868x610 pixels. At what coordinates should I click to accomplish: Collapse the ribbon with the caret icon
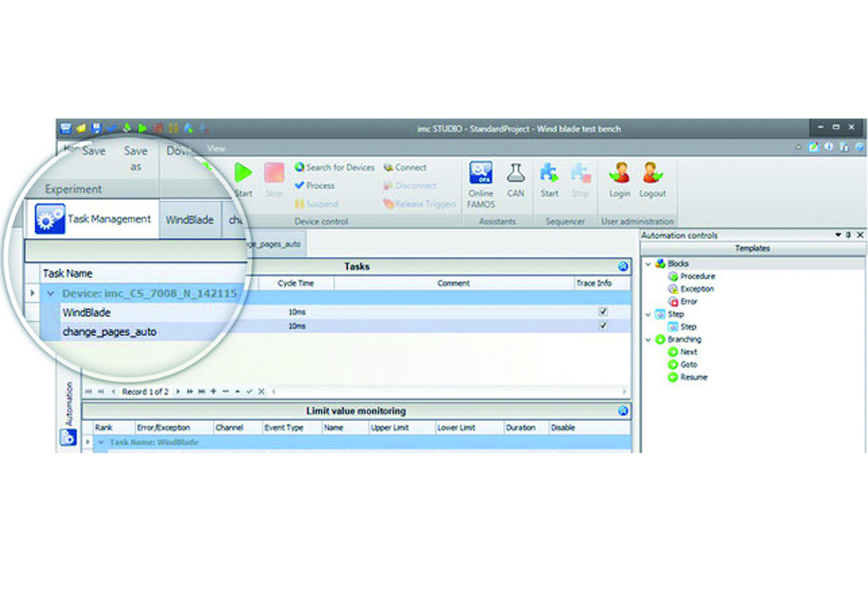tap(799, 146)
